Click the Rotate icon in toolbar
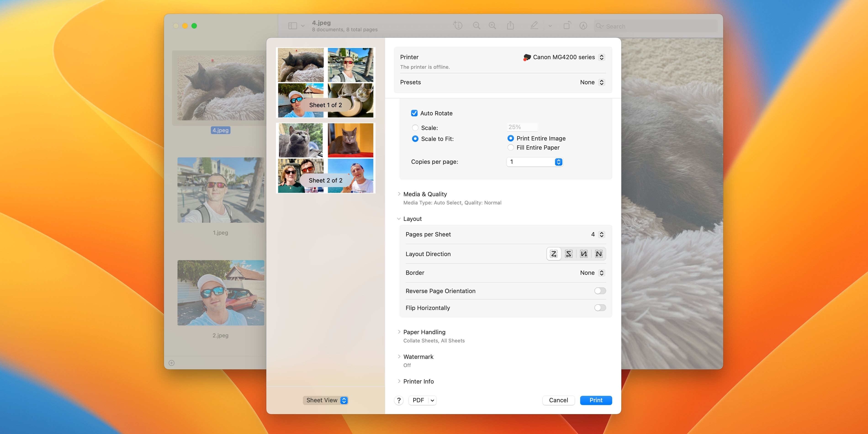Screen dimensions: 868x434 pos(567,25)
